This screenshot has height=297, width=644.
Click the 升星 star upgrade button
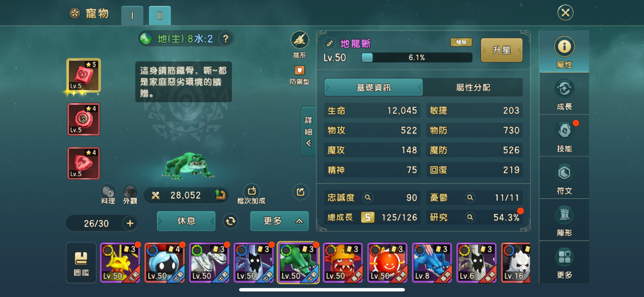(x=502, y=50)
